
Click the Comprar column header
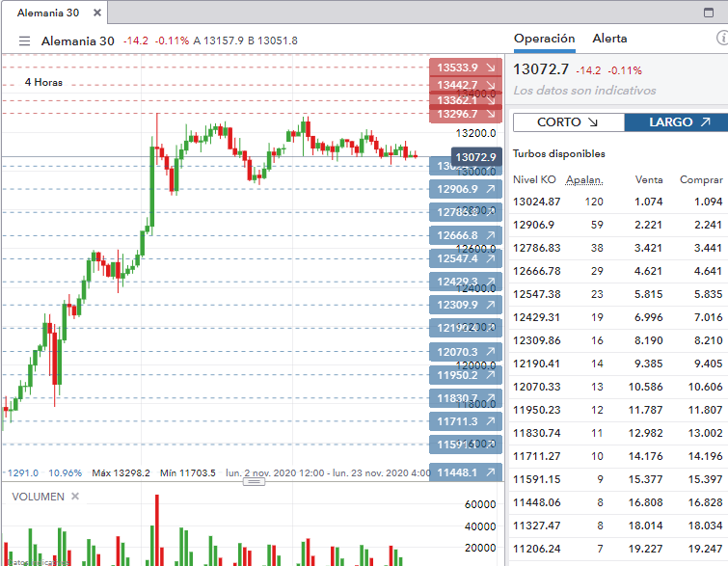[x=701, y=179]
